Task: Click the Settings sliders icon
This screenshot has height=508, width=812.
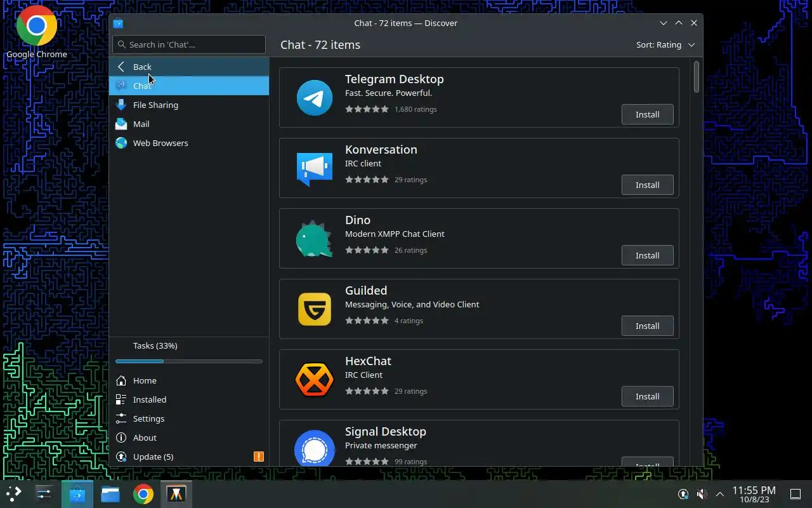Action: point(121,418)
